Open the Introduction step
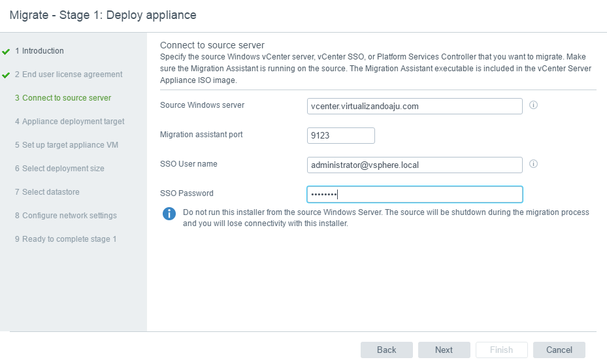The height and width of the screenshot is (364, 607). 39,51
